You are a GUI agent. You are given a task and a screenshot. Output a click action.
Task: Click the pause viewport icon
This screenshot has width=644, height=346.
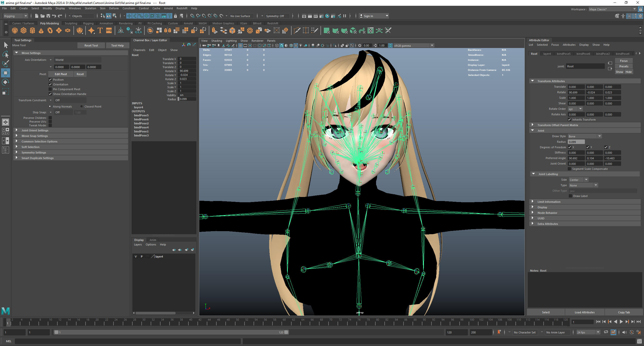tap(345, 16)
